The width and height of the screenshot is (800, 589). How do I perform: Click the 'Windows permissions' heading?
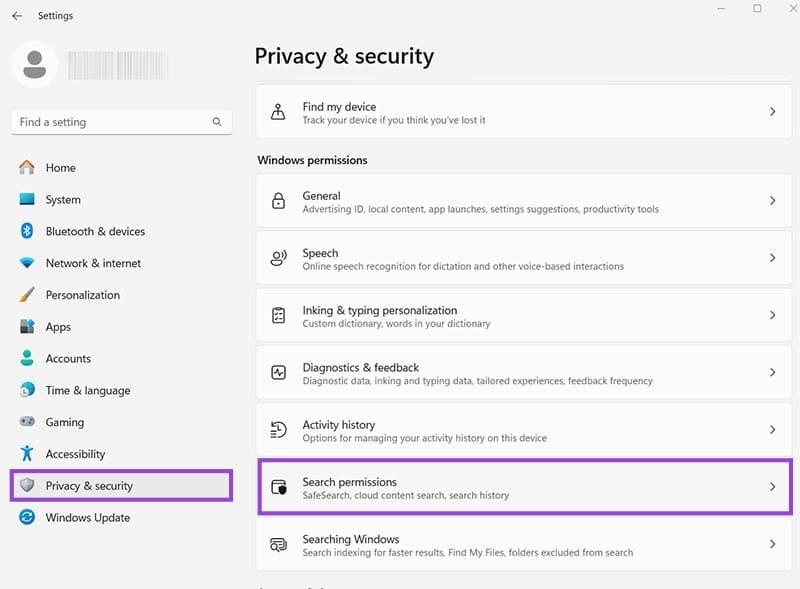pos(312,160)
